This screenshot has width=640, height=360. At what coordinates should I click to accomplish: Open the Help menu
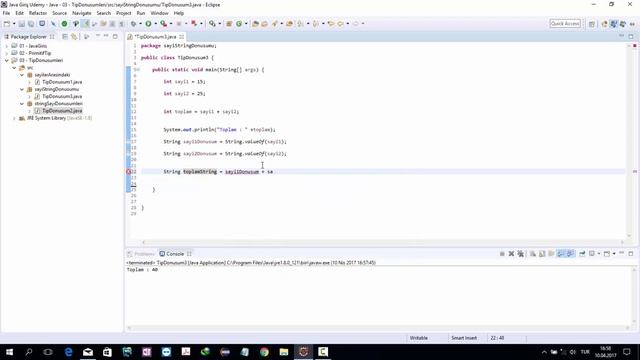[179, 13]
